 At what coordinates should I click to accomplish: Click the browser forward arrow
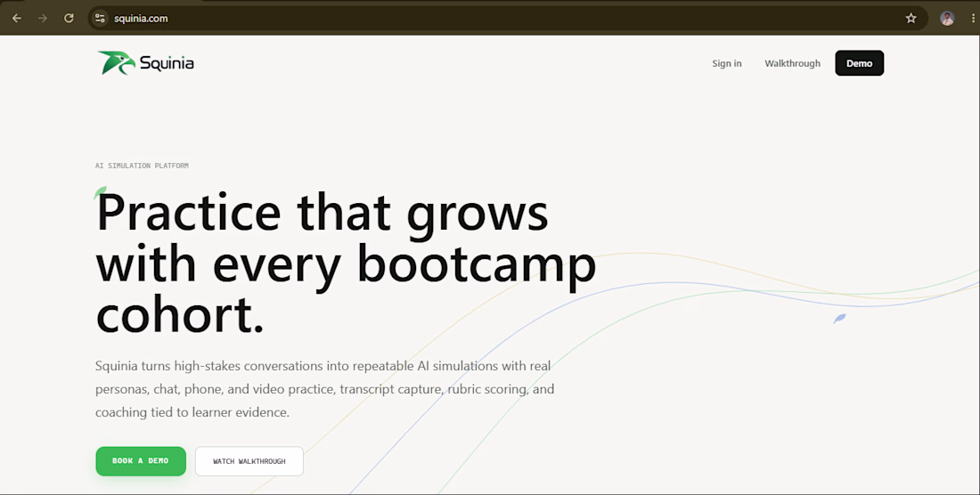coord(43,18)
